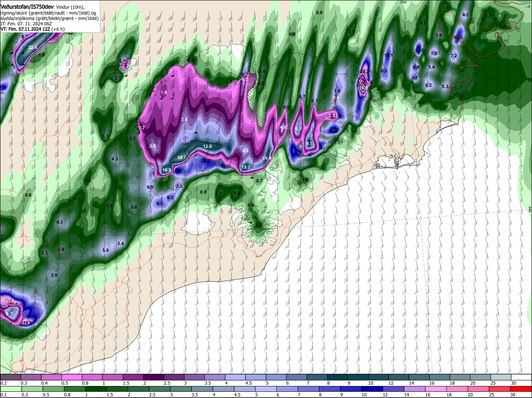Viewport: 532px width, 398px height.
Task: Click the 6.1 value on the map
Action: (x=315, y=101)
